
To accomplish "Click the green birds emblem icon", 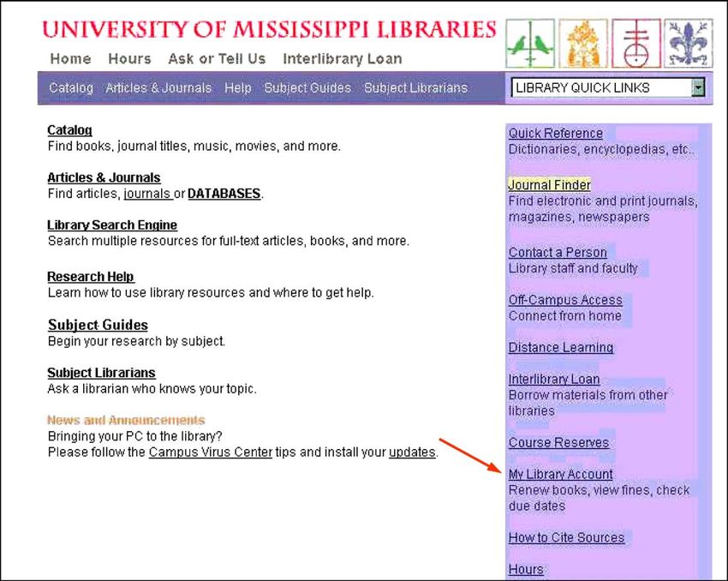I will [530, 44].
